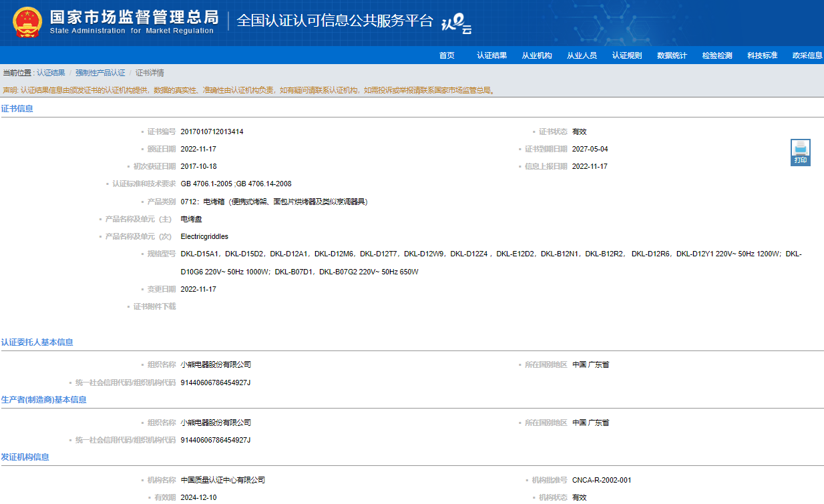The image size is (824, 504).
Task: Click the expiry date 2027-05-04
Action: [590, 149]
